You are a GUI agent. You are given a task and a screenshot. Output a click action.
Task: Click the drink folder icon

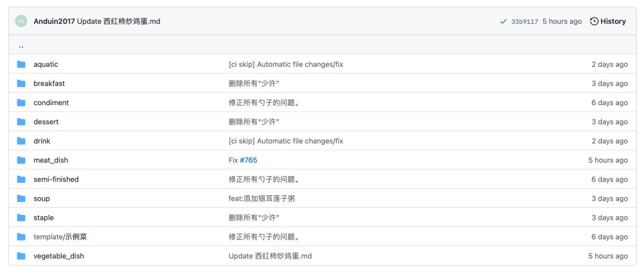[21, 141]
